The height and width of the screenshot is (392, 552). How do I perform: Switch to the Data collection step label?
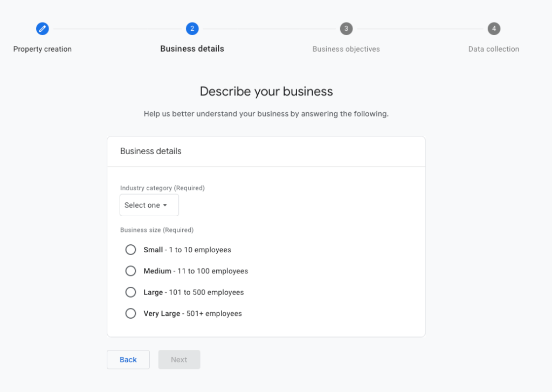pyautogui.click(x=493, y=49)
